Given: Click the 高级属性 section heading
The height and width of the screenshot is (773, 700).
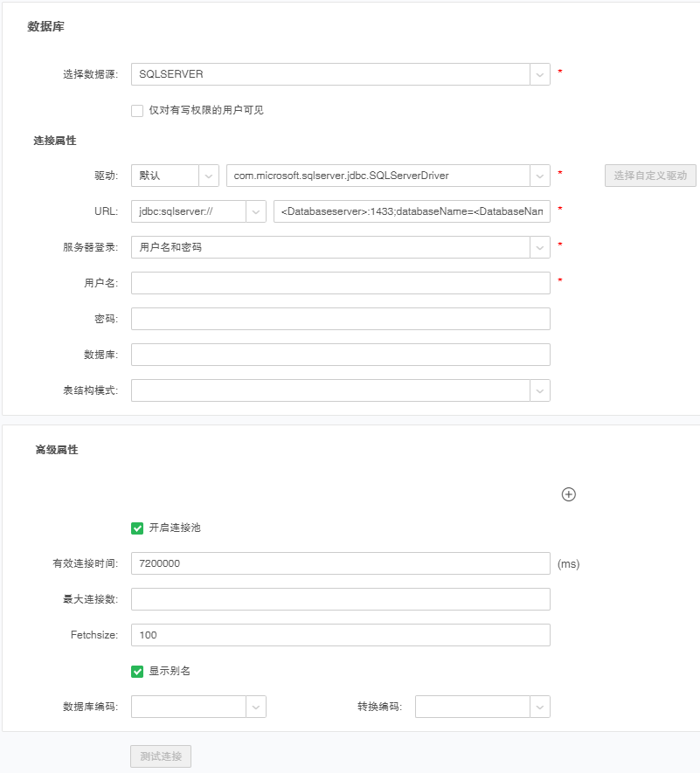Looking at the screenshot, I should coord(57,450).
